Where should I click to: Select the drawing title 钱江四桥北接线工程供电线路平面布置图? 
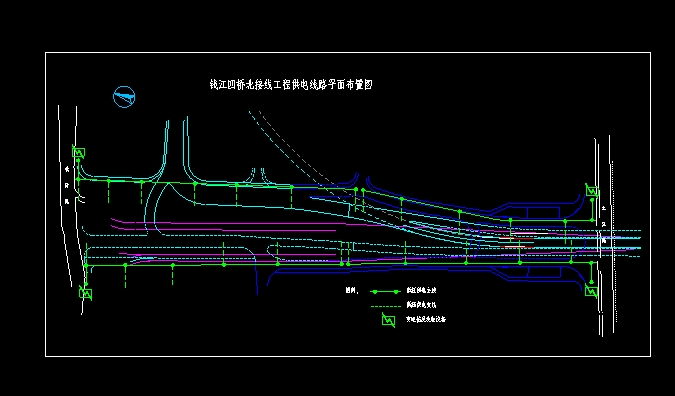(291, 85)
